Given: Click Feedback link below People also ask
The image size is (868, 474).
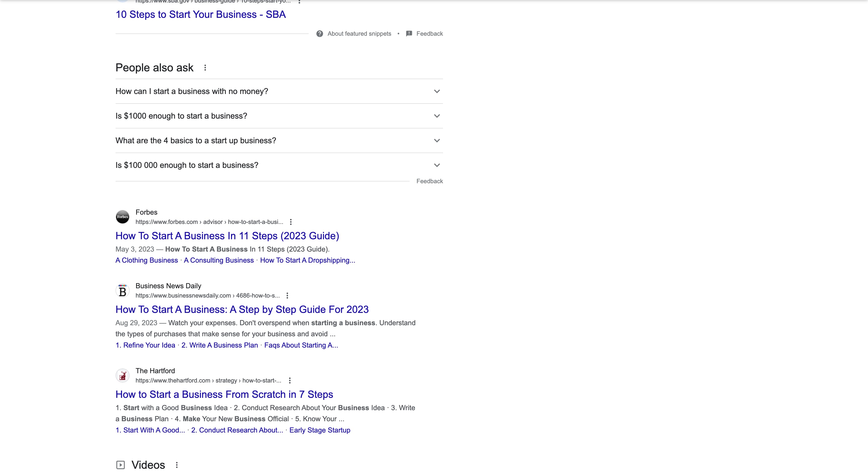Looking at the screenshot, I should coord(430,181).
